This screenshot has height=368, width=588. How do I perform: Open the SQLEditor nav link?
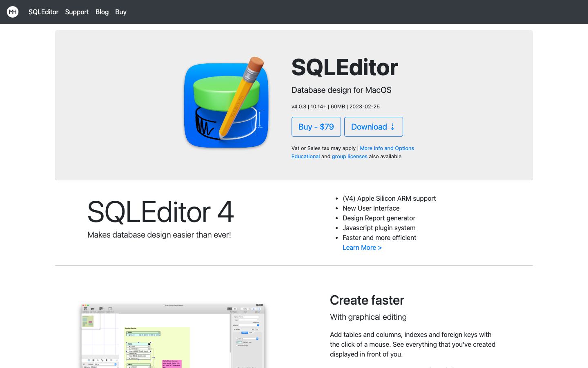[x=44, y=12]
